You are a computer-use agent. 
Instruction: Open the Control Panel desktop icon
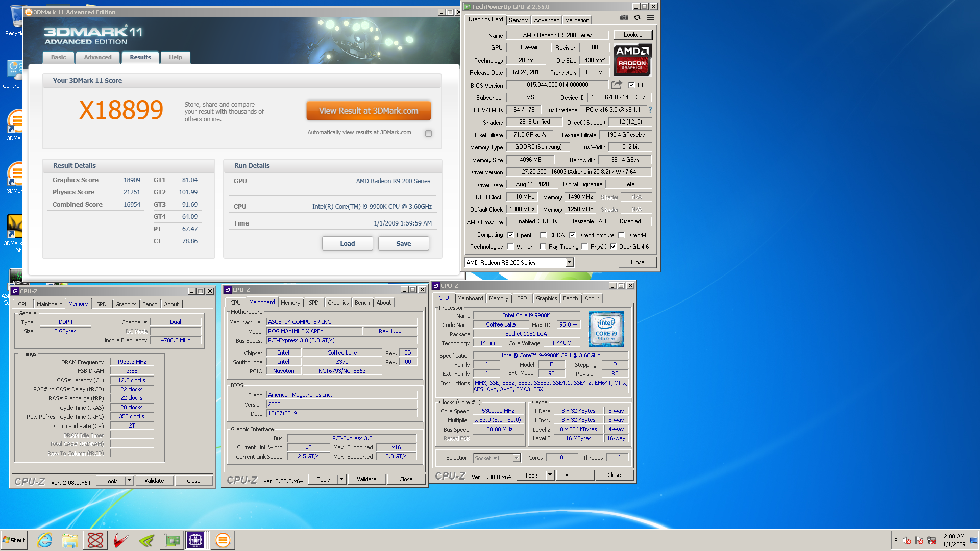(14, 74)
